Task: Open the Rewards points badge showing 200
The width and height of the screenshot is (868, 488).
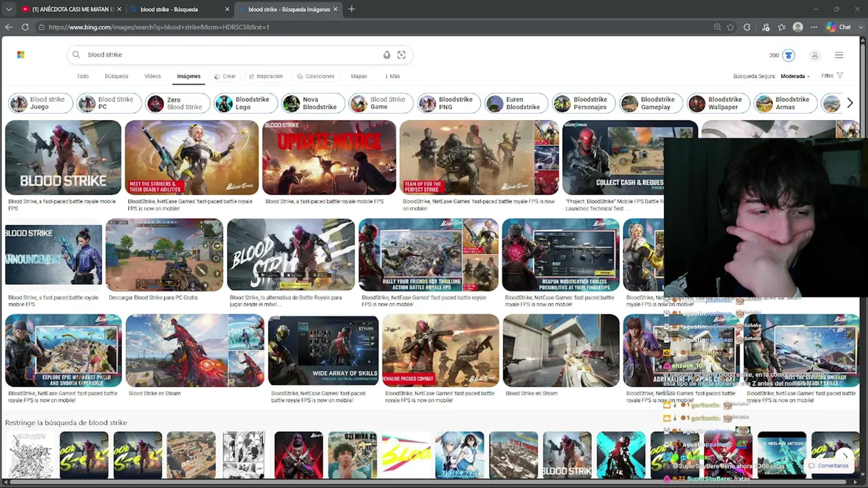Action: point(781,55)
